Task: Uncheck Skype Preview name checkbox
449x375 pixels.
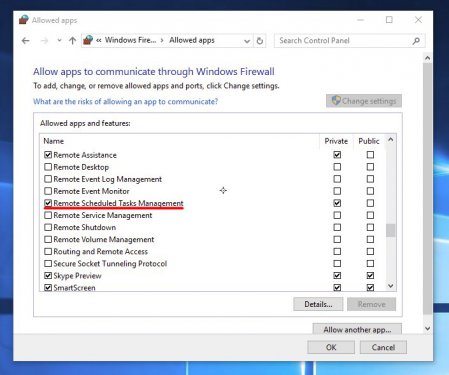Action: [x=48, y=276]
